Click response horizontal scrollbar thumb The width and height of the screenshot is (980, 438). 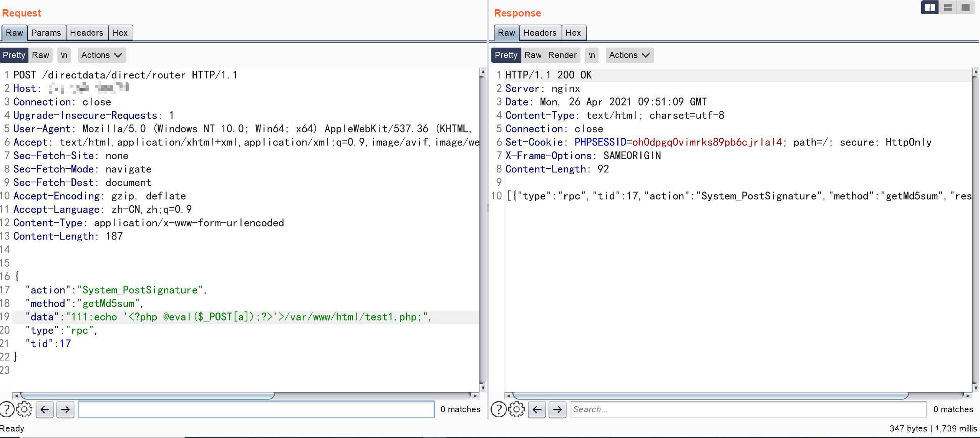[711, 395]
